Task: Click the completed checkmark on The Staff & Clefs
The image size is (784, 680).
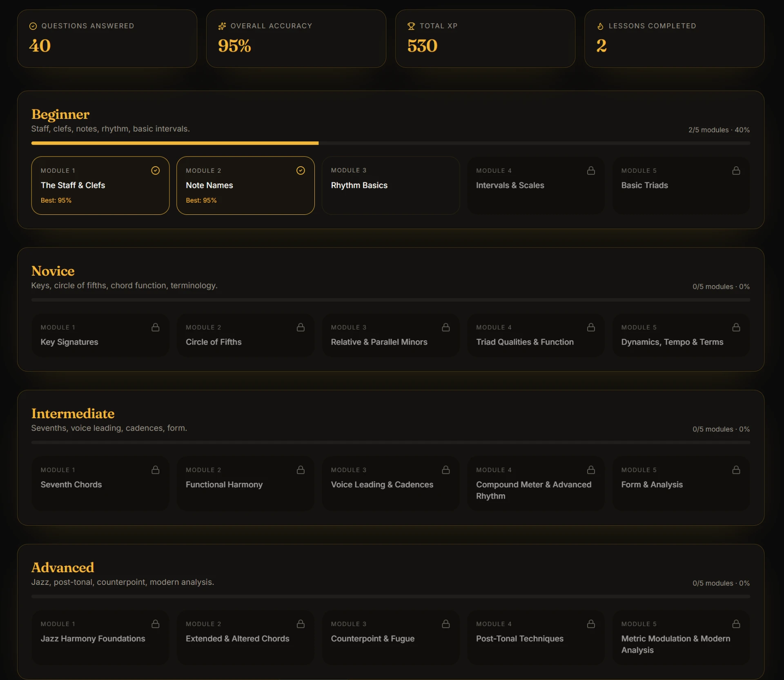Action: 156,171
